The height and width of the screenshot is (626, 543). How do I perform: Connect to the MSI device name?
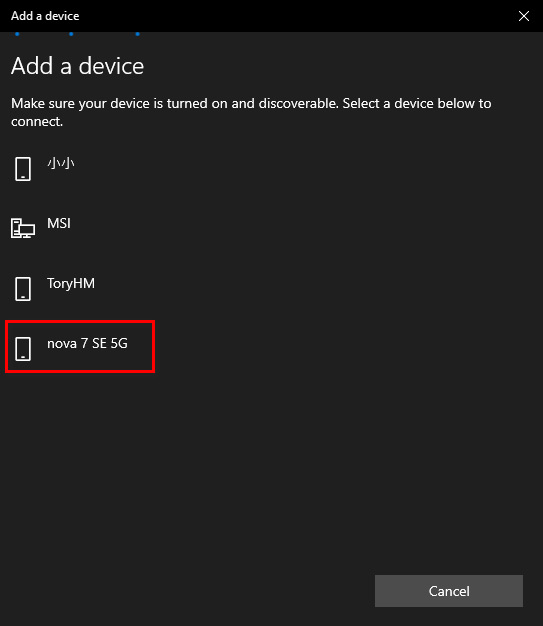click(59, 223)
